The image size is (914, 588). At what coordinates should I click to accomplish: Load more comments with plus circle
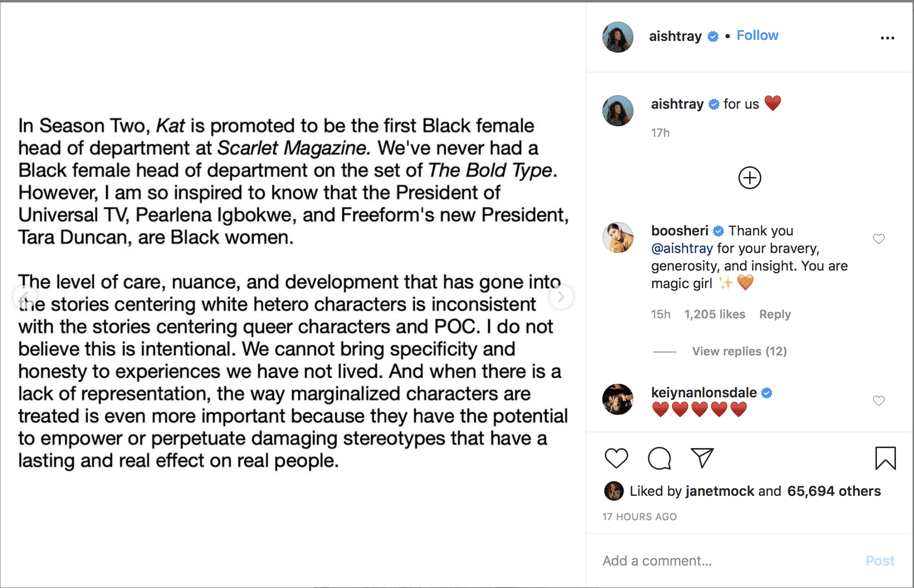pyautogui.click(x=750, y=178)
